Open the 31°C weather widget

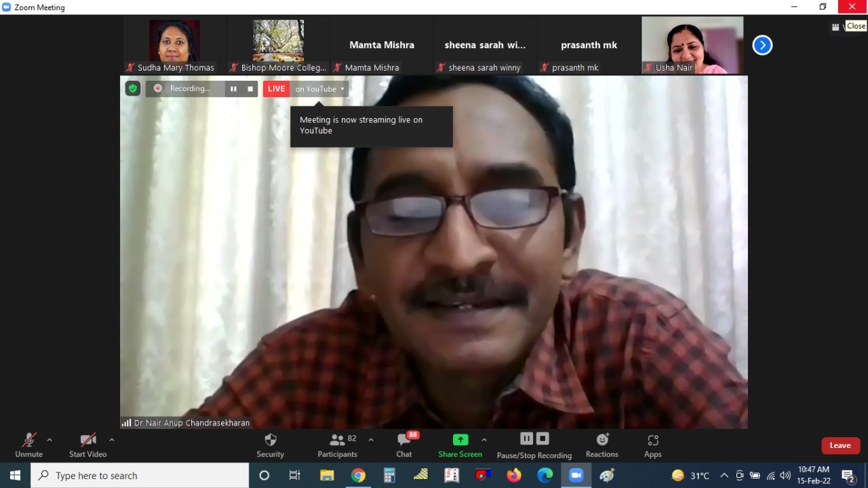point(690,475)
